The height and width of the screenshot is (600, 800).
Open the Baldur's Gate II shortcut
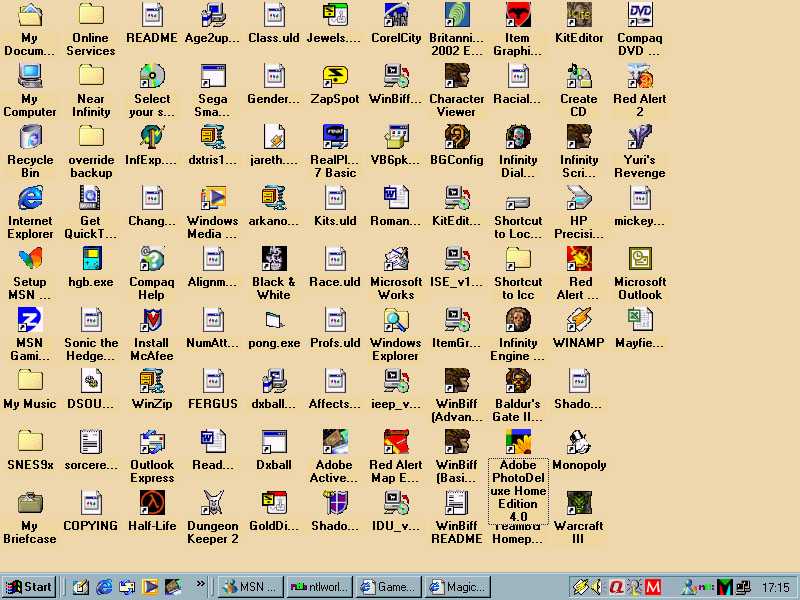coord(518,381)
